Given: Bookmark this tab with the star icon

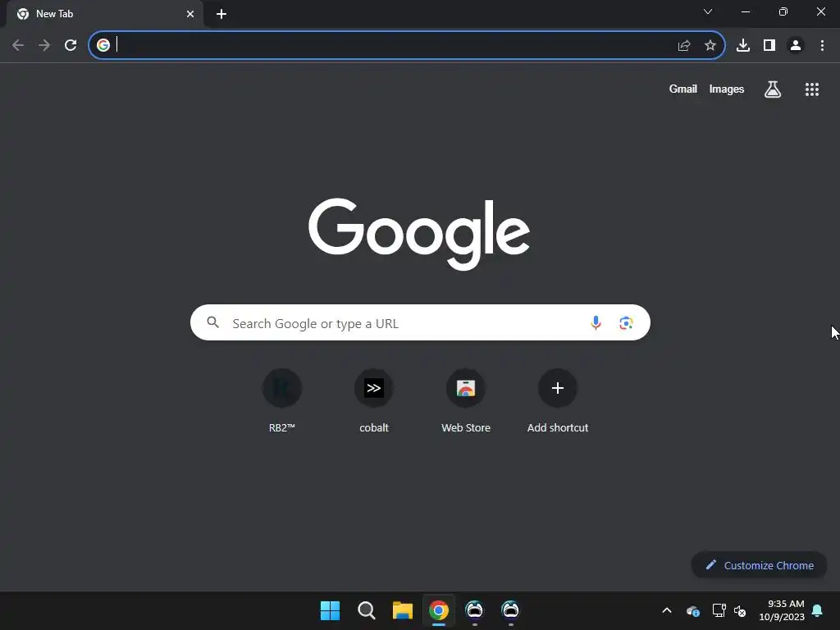Looking at the screenshot, I should (x=710, y=46).
